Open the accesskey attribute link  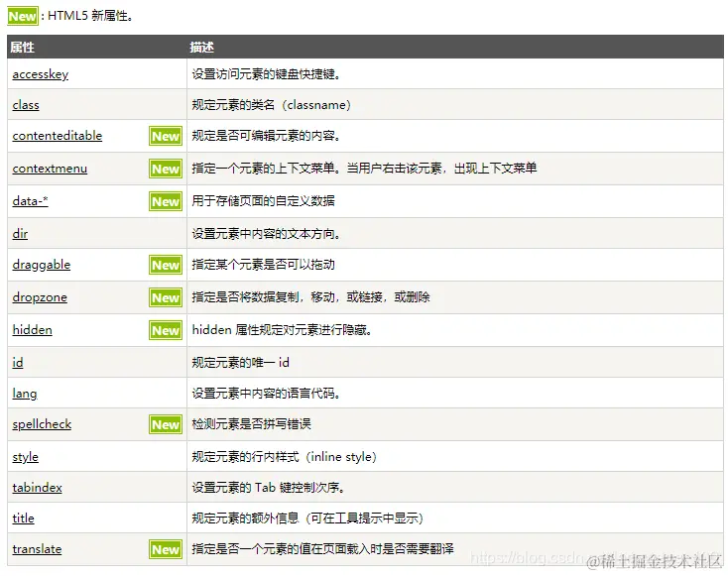(41, 74)
